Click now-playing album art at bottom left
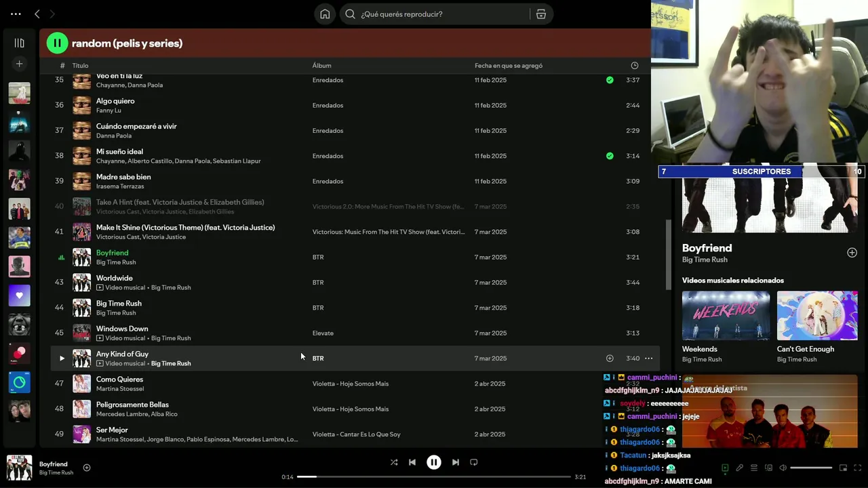The image size is (868, 488). point(19,468)
